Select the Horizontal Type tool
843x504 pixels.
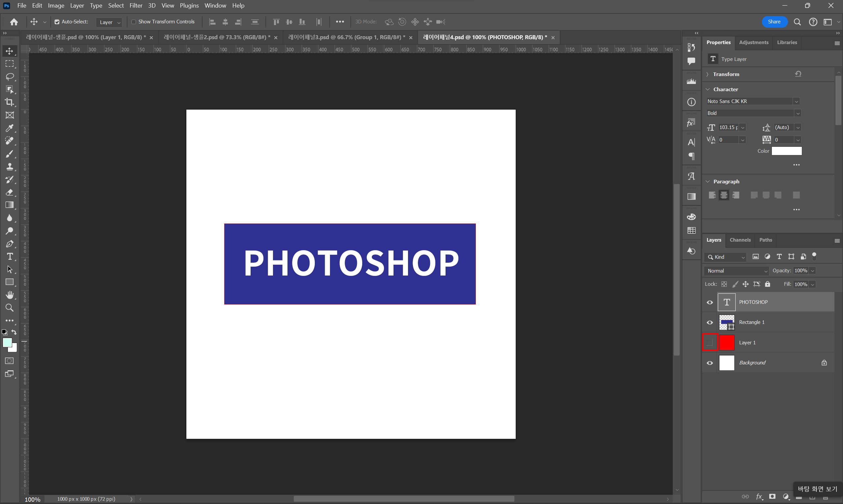pyautogui.click(x=10, y=256)
